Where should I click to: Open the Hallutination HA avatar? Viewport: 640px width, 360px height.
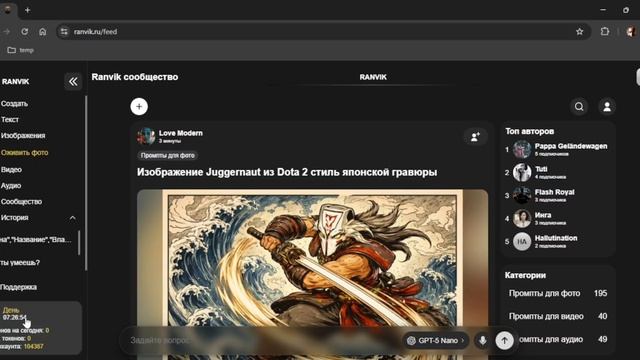pyautogui.click(x=522, y=241)
